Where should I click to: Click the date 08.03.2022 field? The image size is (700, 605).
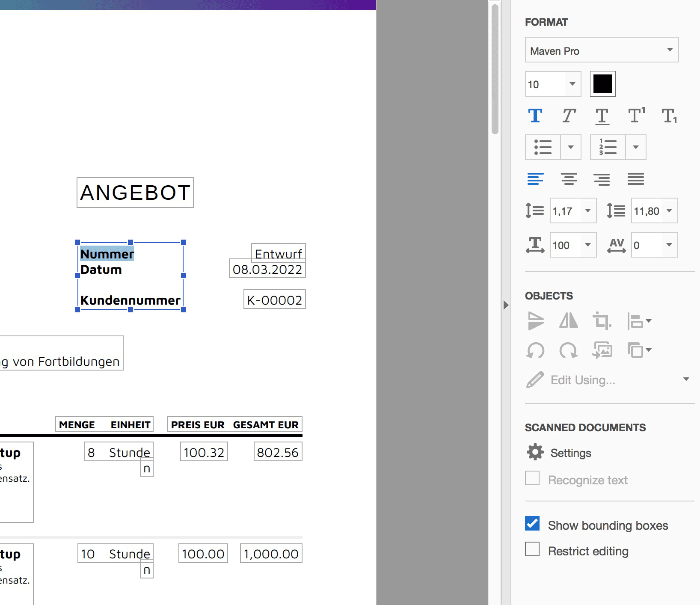point(267,269)
